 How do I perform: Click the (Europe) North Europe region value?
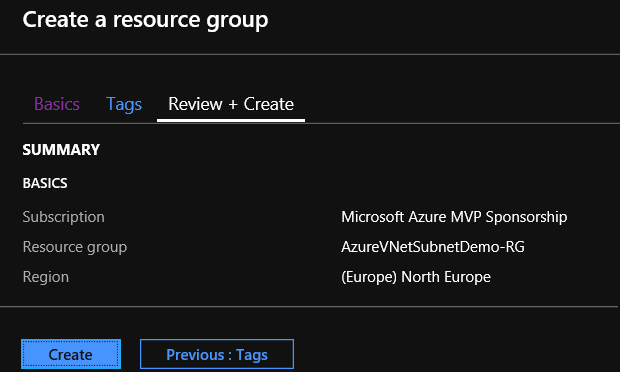(416, 277)
